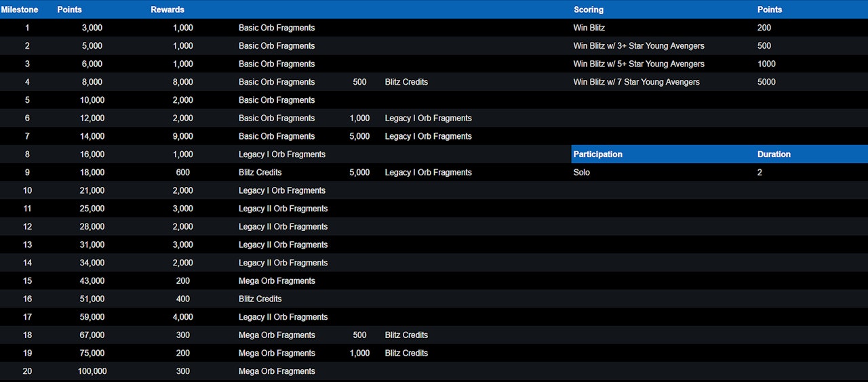
Task: Click the 9,000 rewards value
Action: 183,136
